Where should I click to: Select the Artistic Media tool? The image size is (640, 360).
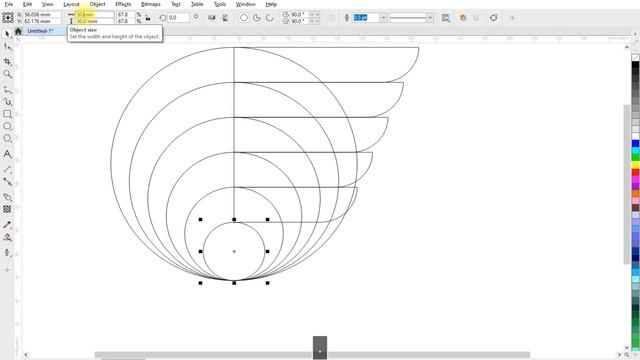coord(7,102)
